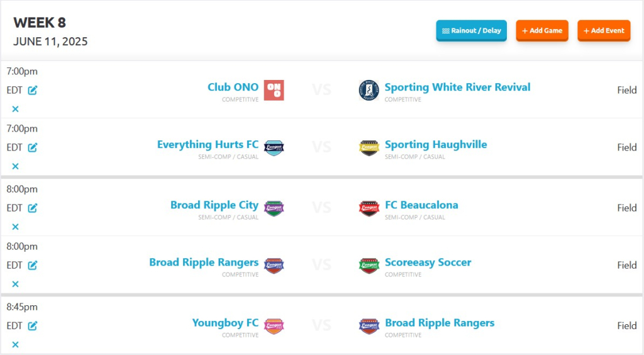The width and height of the screenshot is (644, 355).
Task: Open the Everything Hurts FC team link
Action: pos(208,145)
